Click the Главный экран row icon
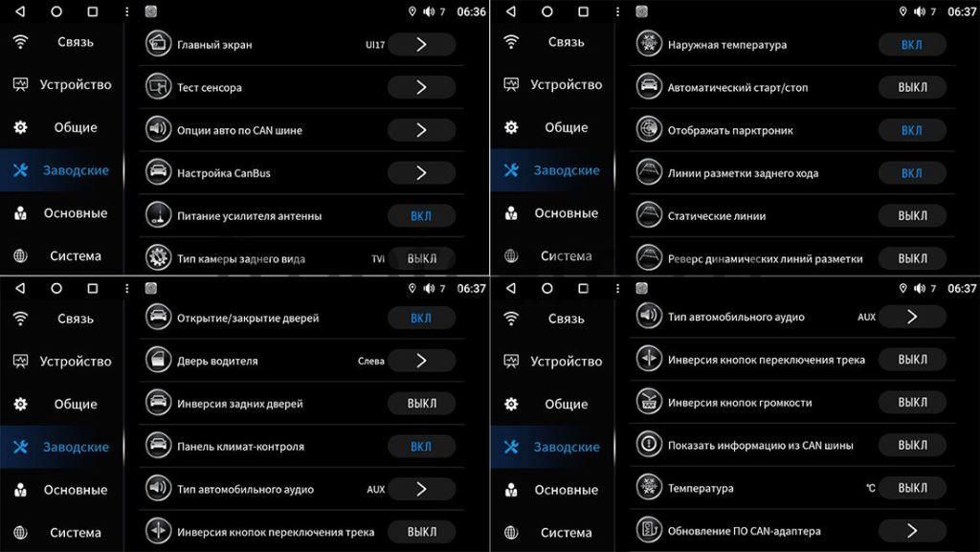Viewport: 980px width, 552px height. [158, 44]
